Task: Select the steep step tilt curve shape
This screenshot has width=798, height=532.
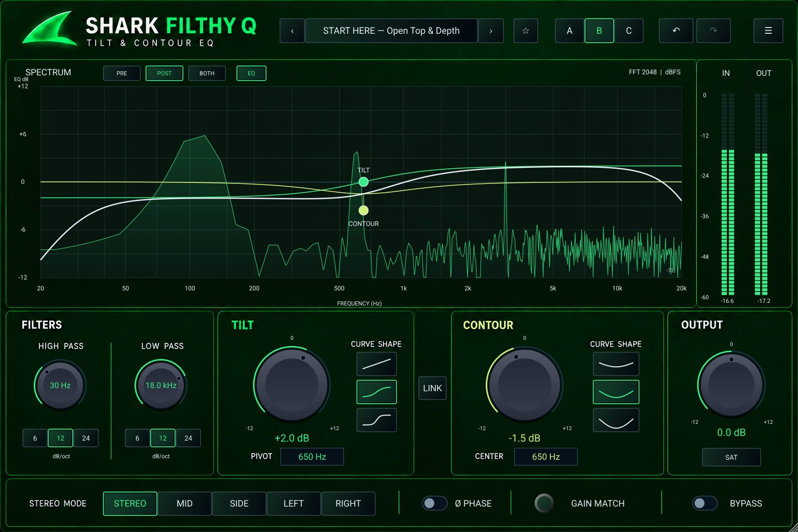Action: tap(377, 420)
